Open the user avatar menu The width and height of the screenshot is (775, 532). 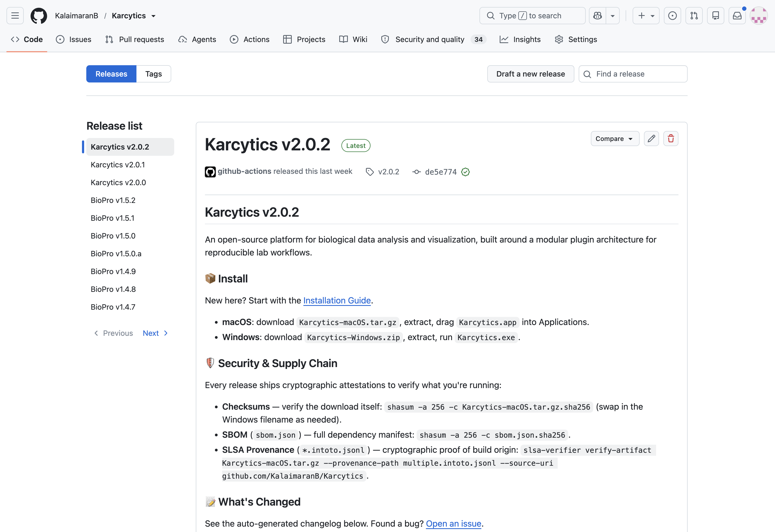click(x=759, y=16)
